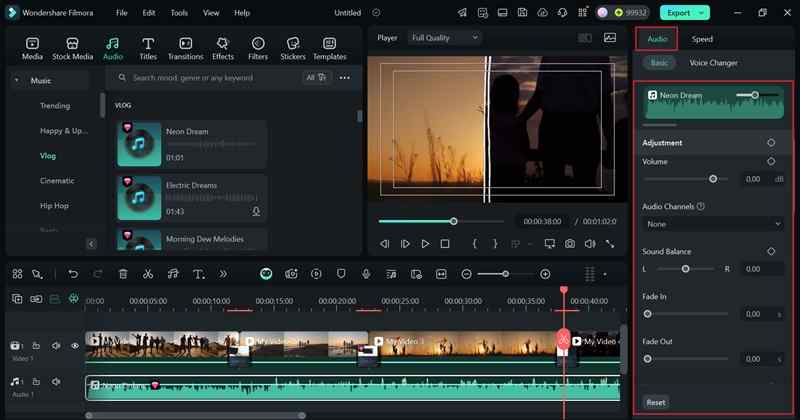Viewport: 800px width, 420px height.
Task: Toggle the Sound Balance keyframe diamond
Action: [771, 251]
